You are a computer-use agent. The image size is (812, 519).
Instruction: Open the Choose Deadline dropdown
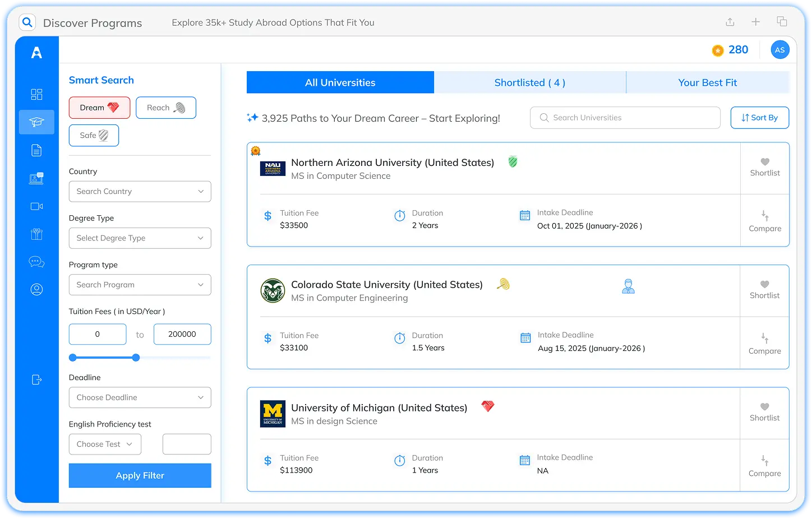click(x=140, y=397)
